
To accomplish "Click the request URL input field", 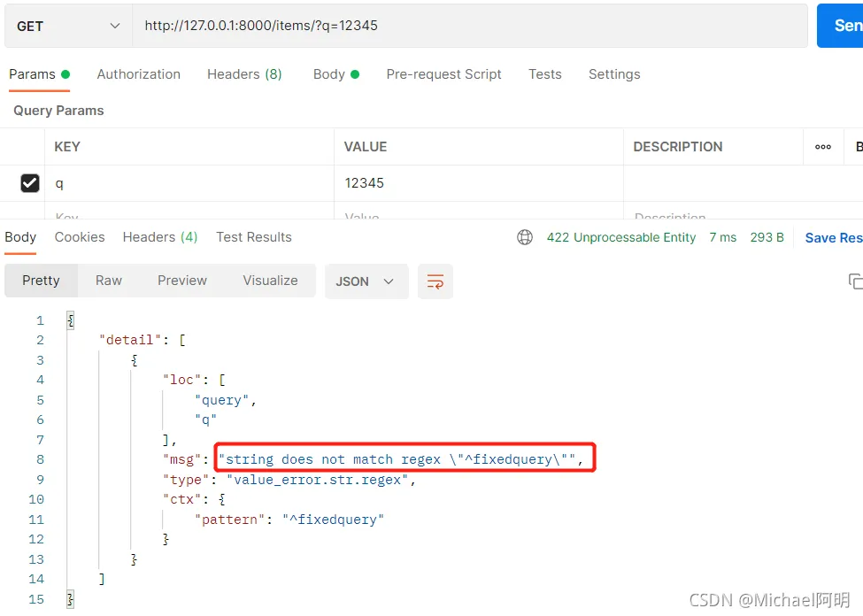I will [469, 26].
